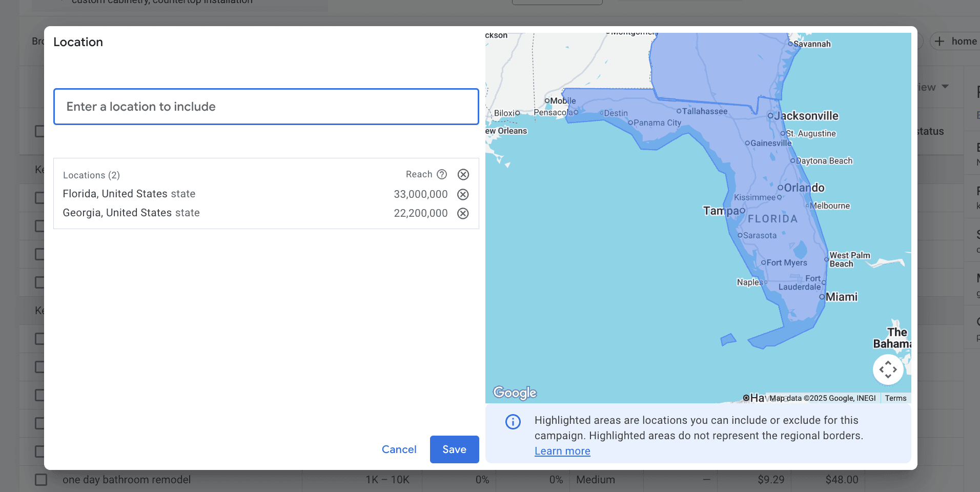Open the Reach help tooltip icon
Screen dimensions: 980x492
point(442,174)
